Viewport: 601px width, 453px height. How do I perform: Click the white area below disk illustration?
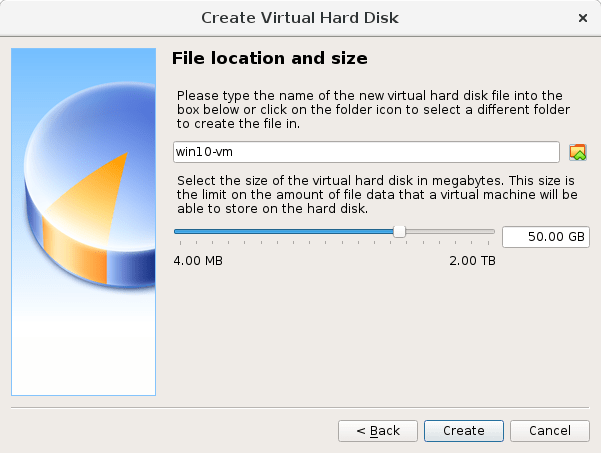pos(84,345)
